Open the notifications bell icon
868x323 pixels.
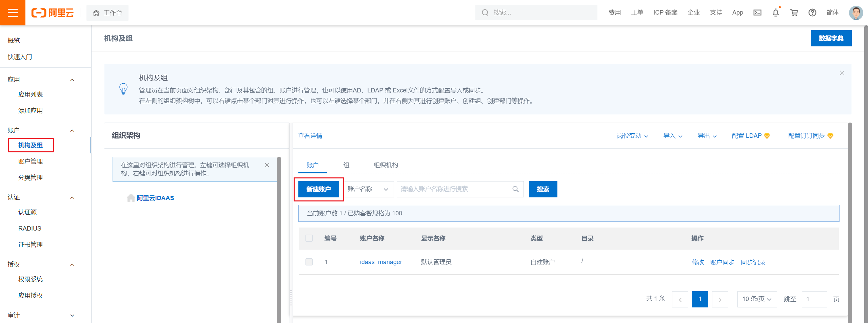click(775, 13)
